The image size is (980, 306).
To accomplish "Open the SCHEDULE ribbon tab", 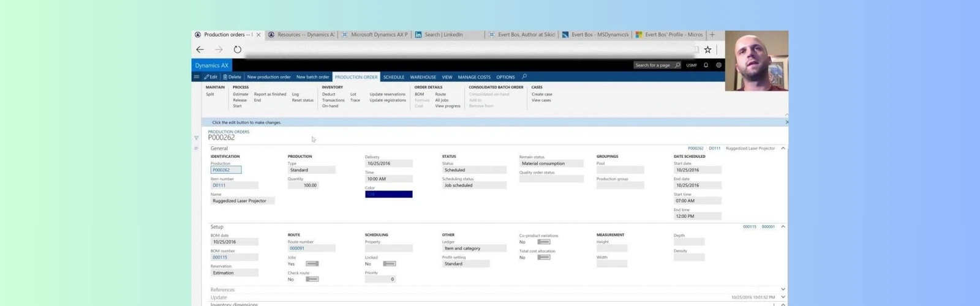I will tap(394, 77).
